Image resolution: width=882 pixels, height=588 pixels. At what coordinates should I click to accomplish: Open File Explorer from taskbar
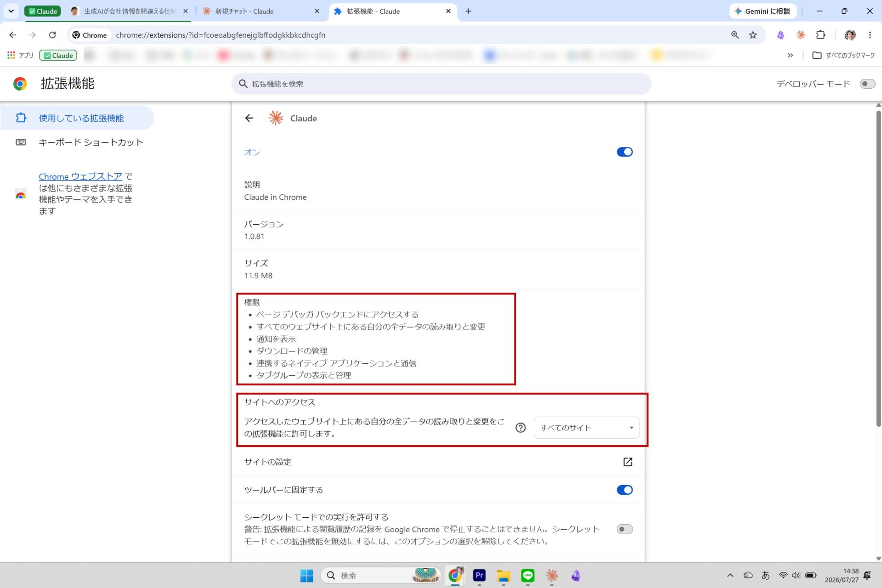(503, 575)
